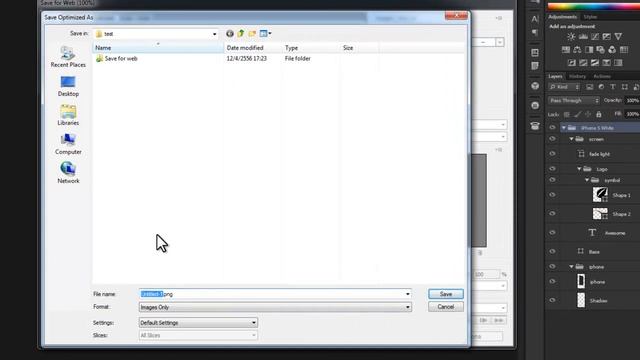Add a Channel Mixer adjustment
Image resolution: width=640 pixels, height=360 pixels.
(612, 50)
